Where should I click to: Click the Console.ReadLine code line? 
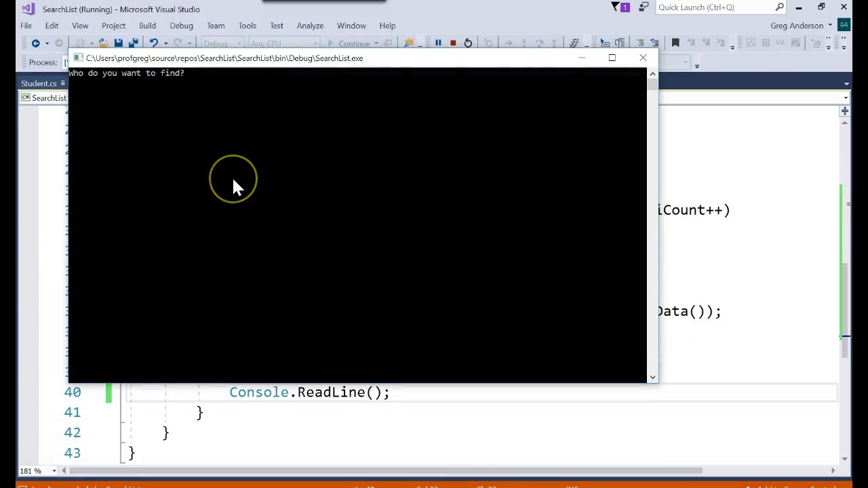pyautogui.click(x=309, y=392)
